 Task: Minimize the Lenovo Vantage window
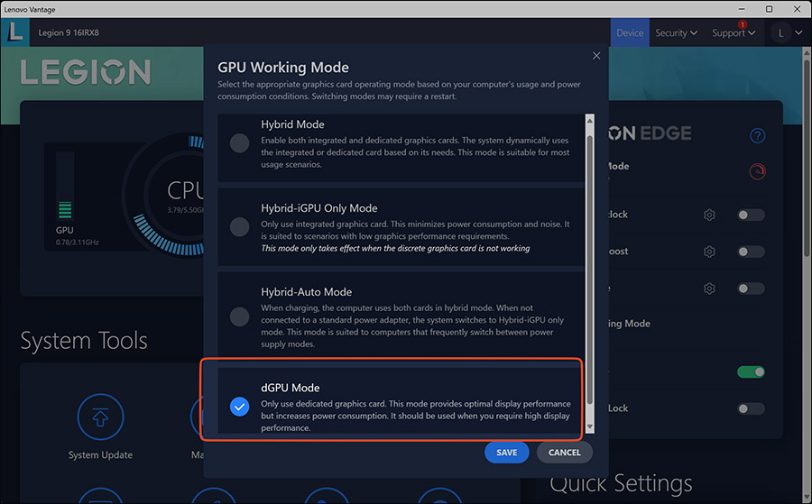coord(742,9)
